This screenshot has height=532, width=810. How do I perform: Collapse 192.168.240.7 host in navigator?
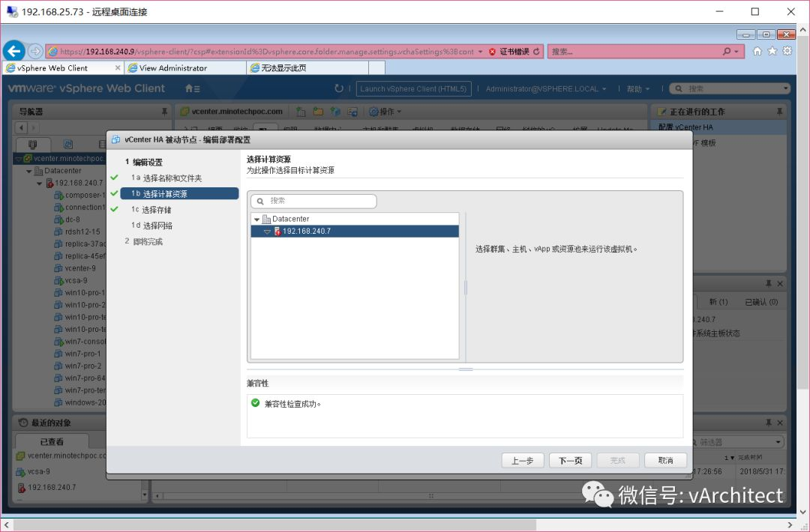pos(40,183)
